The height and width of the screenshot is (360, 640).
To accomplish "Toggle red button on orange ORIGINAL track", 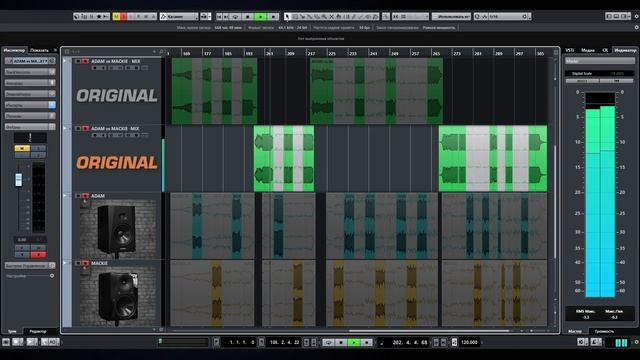I will click(x=85, y=129).
